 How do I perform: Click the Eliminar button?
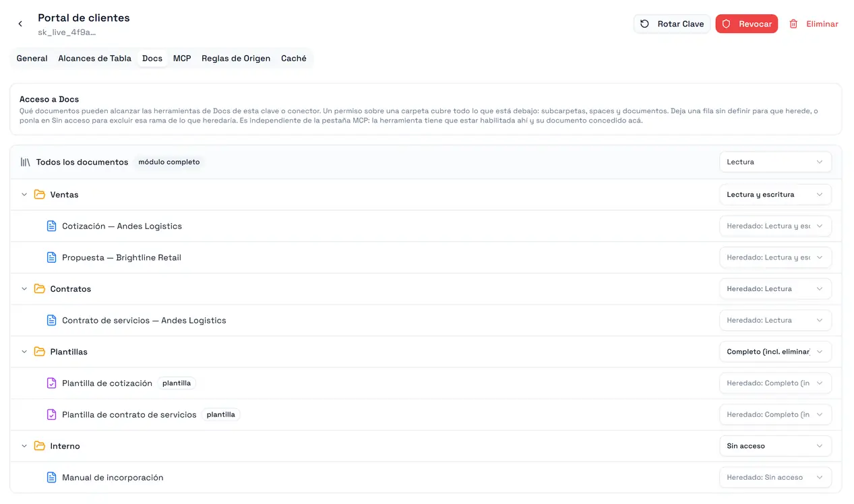pyautogui.click(x=814, y=24)
